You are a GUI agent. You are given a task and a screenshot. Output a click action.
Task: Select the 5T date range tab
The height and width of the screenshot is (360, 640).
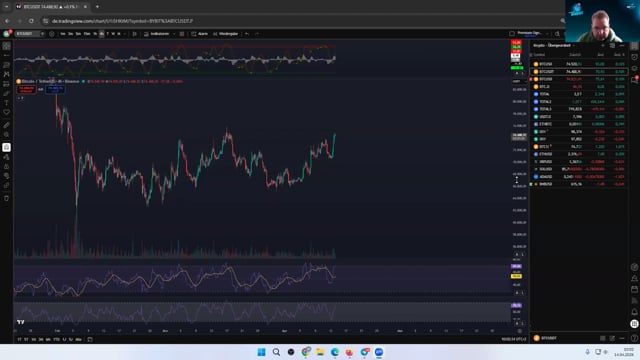click(26, 340)
